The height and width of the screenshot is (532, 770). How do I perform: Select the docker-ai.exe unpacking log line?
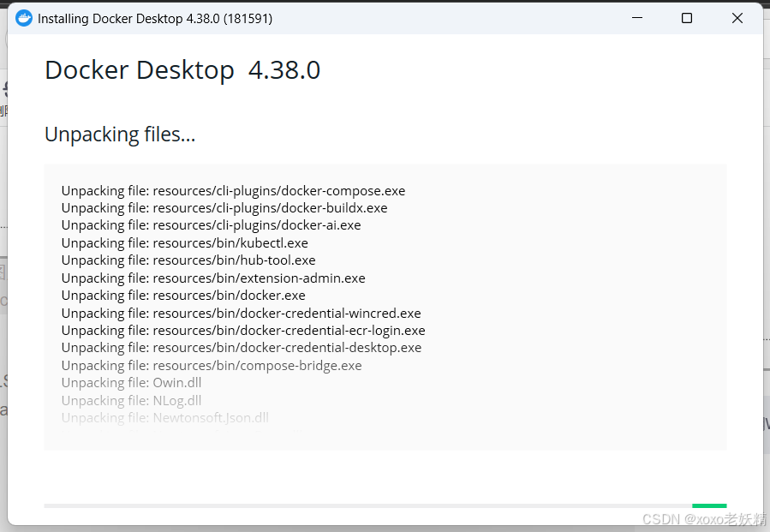212,225
